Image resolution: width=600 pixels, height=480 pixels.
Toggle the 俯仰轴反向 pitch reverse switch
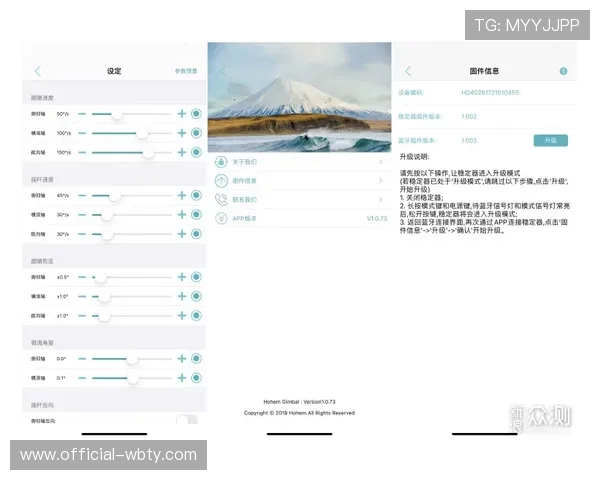pos(187,420)
